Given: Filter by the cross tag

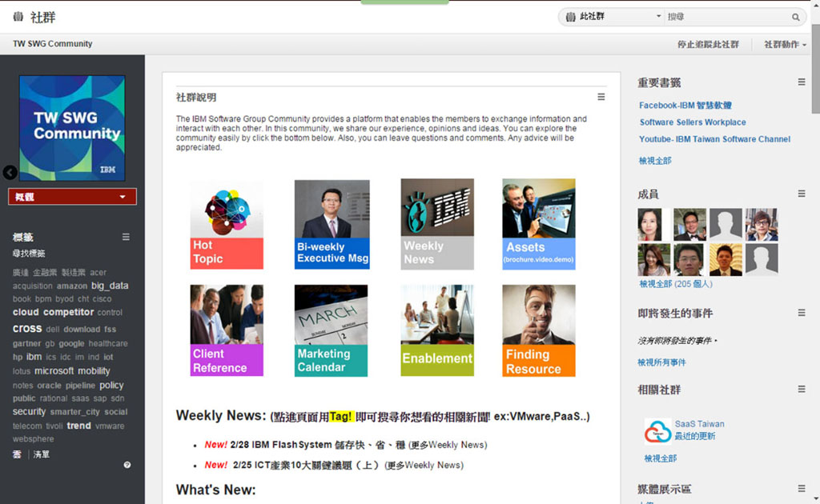Looking at the screenshot, I should [x=27, y=329].
